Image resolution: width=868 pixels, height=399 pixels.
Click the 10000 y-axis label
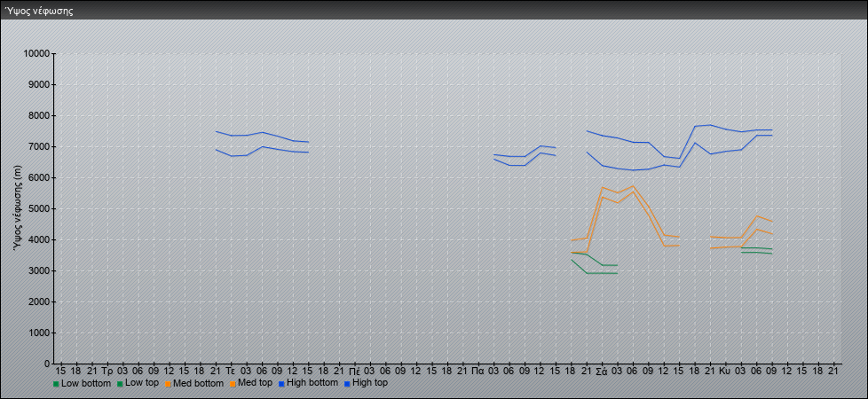(x=36, y=54)
